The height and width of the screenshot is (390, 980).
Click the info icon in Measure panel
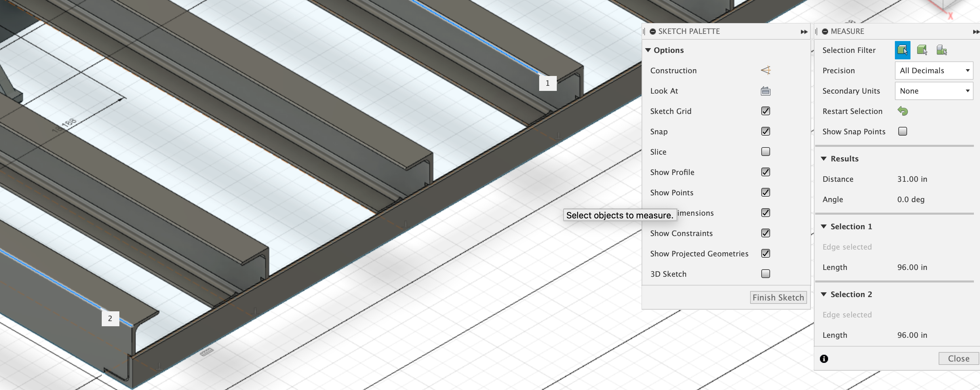point(824,359)
